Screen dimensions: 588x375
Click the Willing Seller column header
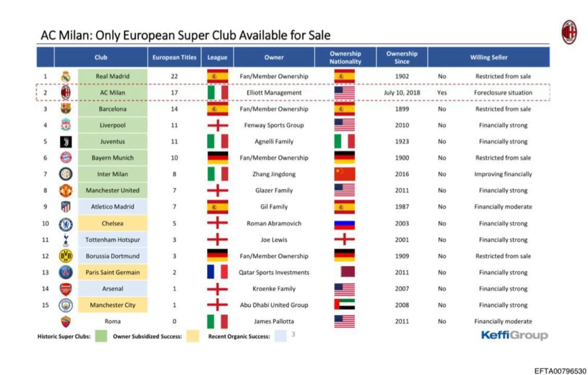coord(489,57)
